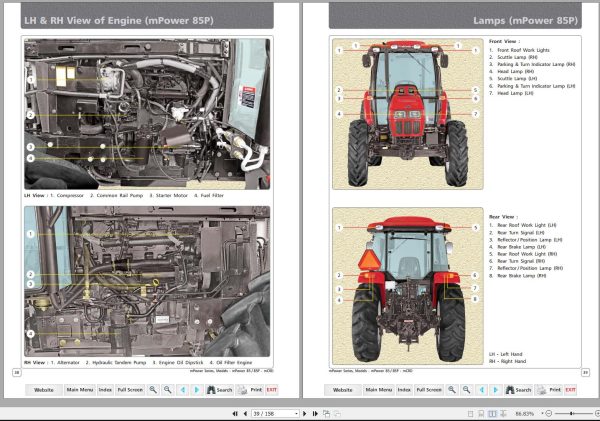600x421 pixels.
Task: Open the Index on right page
Action: pyautogui.click(x=404, y=390)
